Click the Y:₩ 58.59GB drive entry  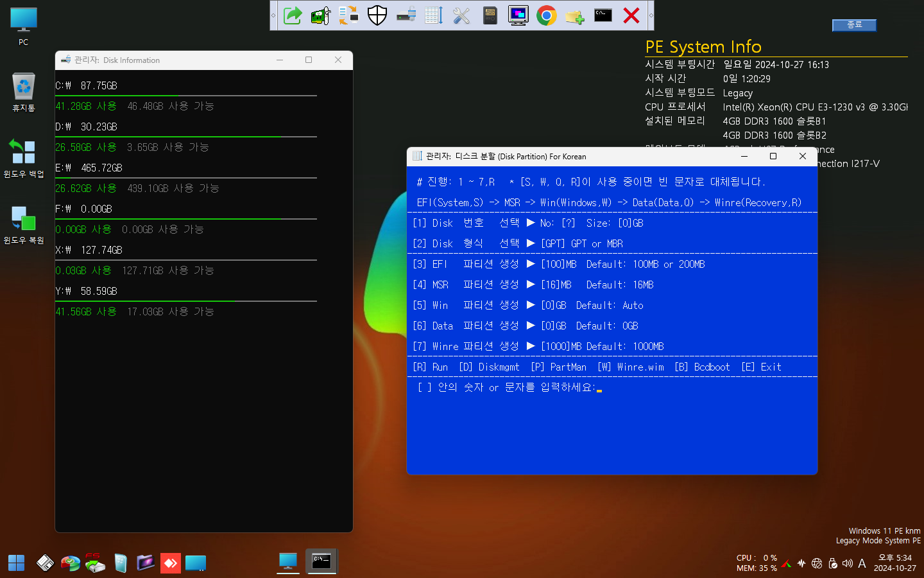[x=87, y=291]
